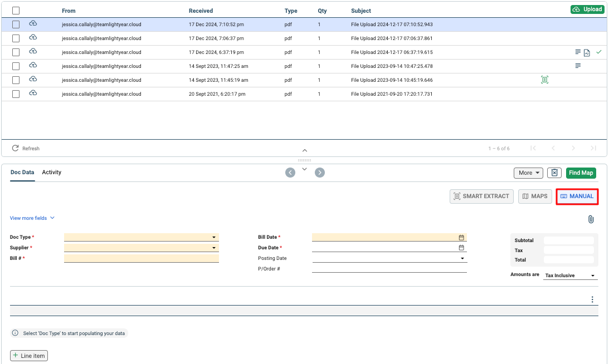The height and width of the screenshot is (364, 609).
Task: Click the text lines icon in the 6:37:19 pm row
Action: tap(578, 52)
